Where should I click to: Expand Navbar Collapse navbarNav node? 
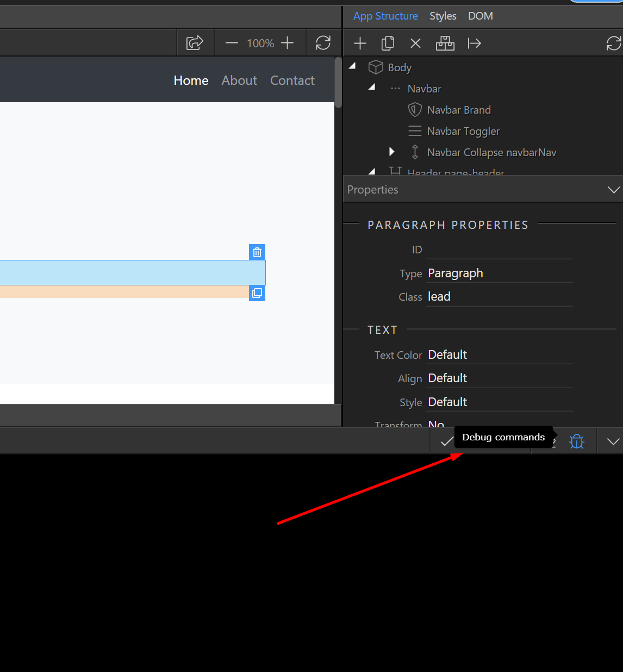[x=391, y=152]
